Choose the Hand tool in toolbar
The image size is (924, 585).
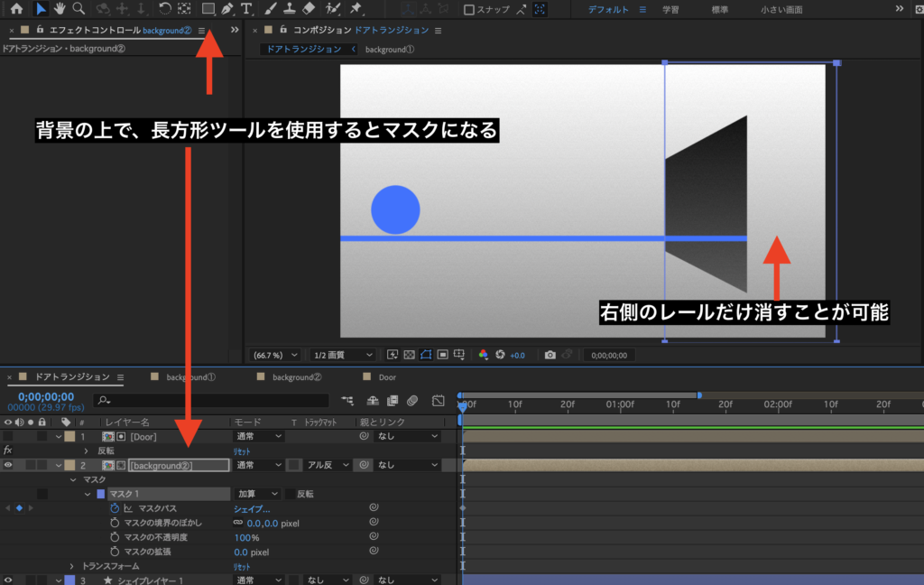click(x=60, y=10)
